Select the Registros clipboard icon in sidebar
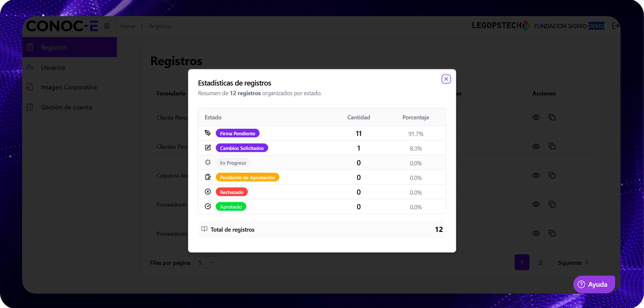This screenshot has width=644, height=308. pyautogui.click(x=31, y=47)
